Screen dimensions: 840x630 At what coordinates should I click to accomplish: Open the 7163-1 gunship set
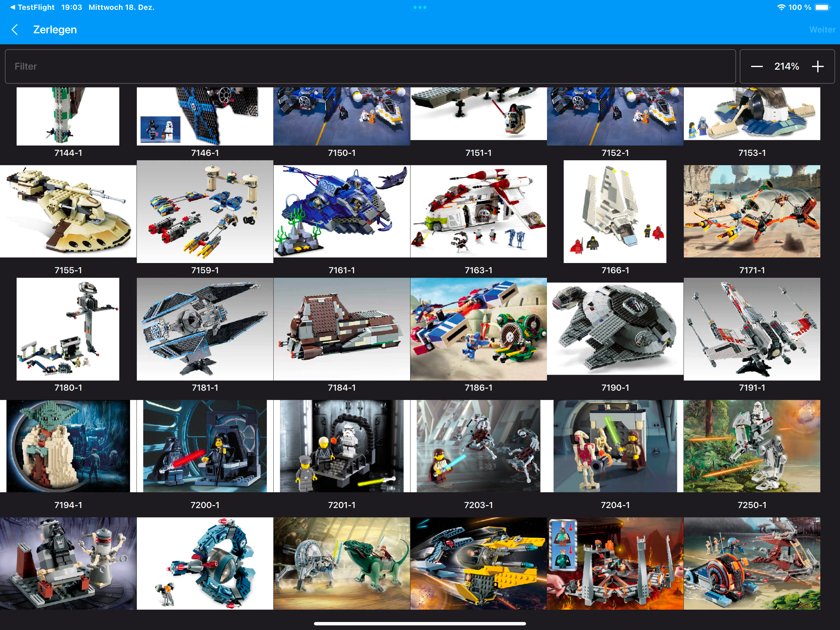(x=478, y=211)
